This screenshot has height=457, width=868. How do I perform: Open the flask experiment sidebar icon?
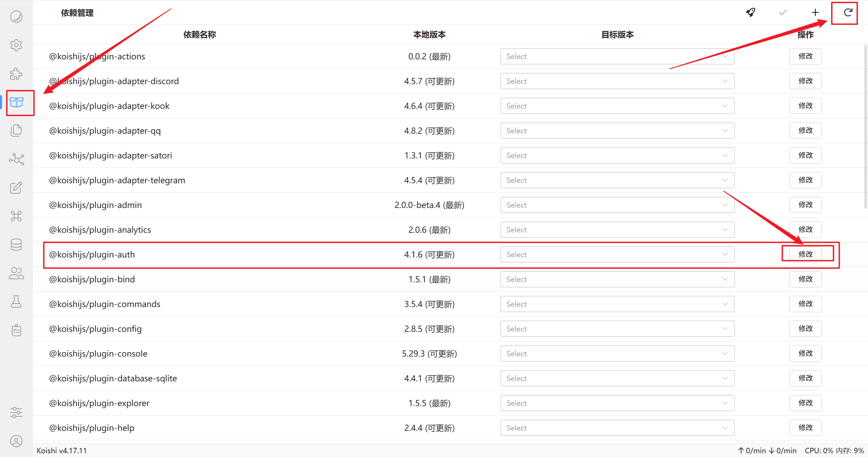[16, 302]
